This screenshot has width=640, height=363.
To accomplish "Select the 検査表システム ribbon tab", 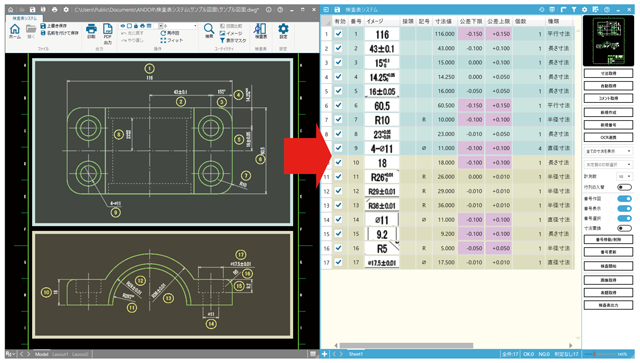I will coord(24,18).
